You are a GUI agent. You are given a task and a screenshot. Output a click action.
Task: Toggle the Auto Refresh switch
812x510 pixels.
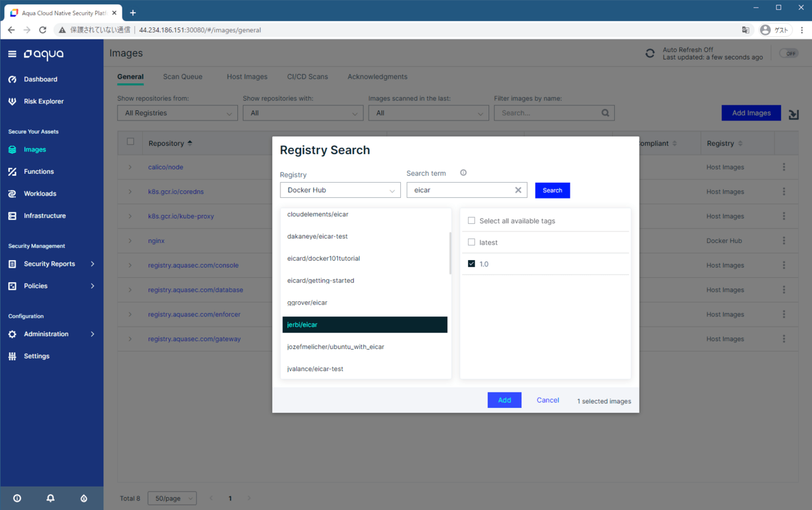point(789,53)
